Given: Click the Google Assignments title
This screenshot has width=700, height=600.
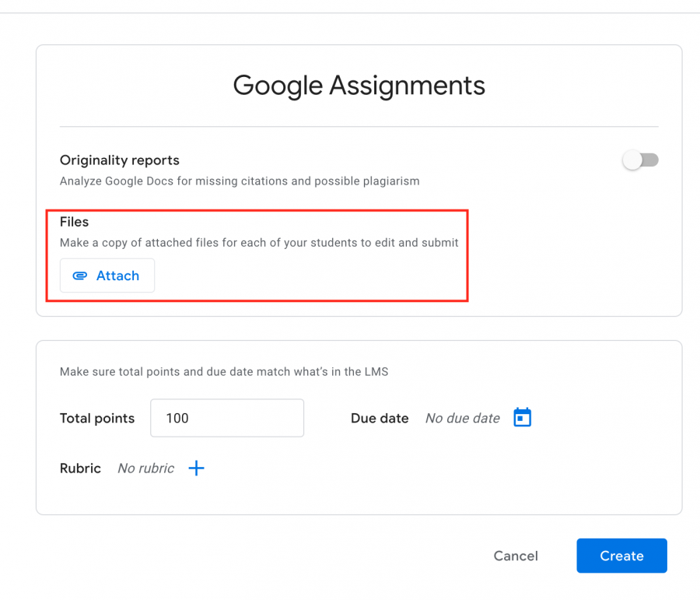Looking at the screenshot, I should click(x=359, y=86).
